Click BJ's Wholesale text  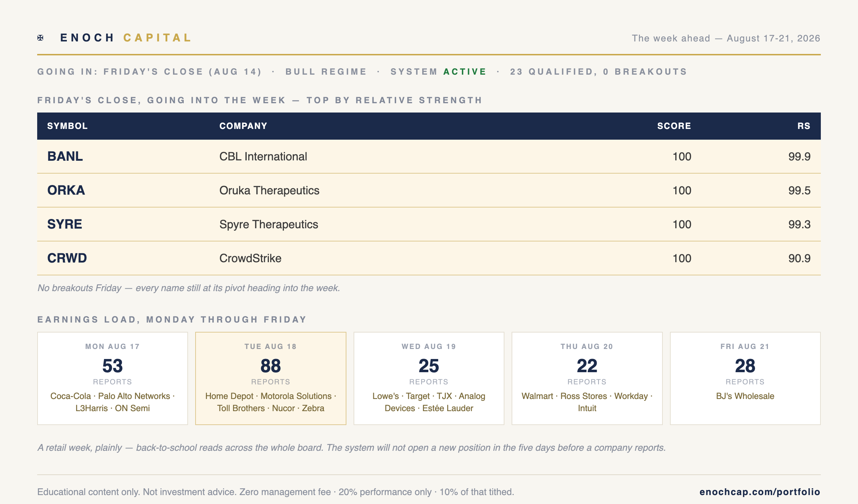click(745, 396)
